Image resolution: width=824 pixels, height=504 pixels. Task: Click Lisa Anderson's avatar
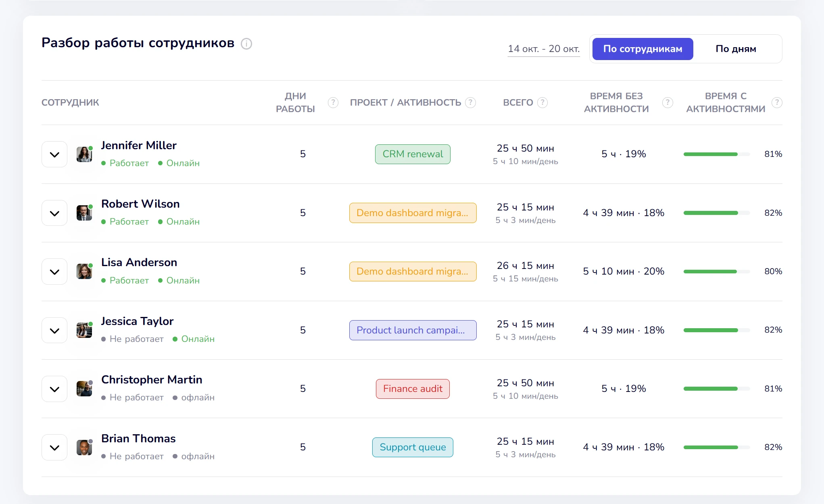tap(84, 272)
